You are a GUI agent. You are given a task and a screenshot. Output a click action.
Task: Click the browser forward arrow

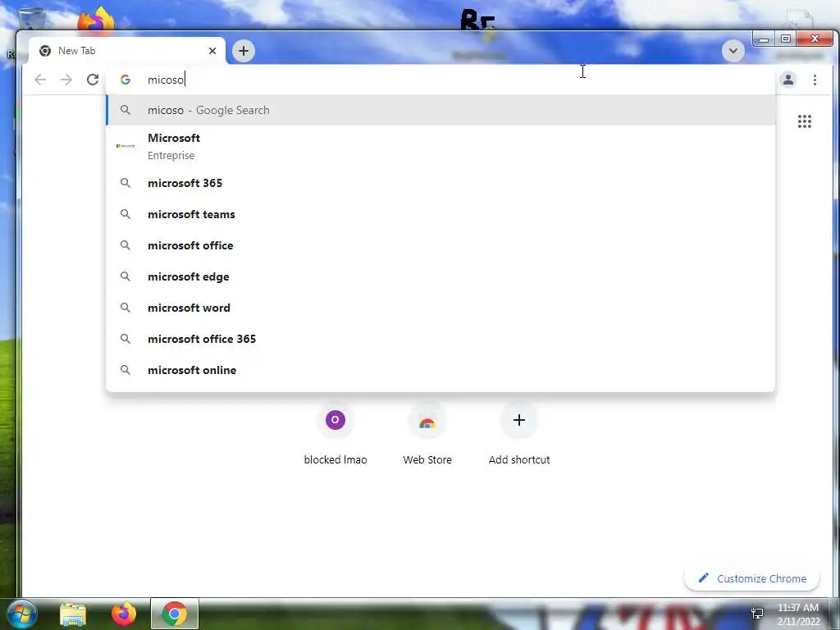coord(66,80)
